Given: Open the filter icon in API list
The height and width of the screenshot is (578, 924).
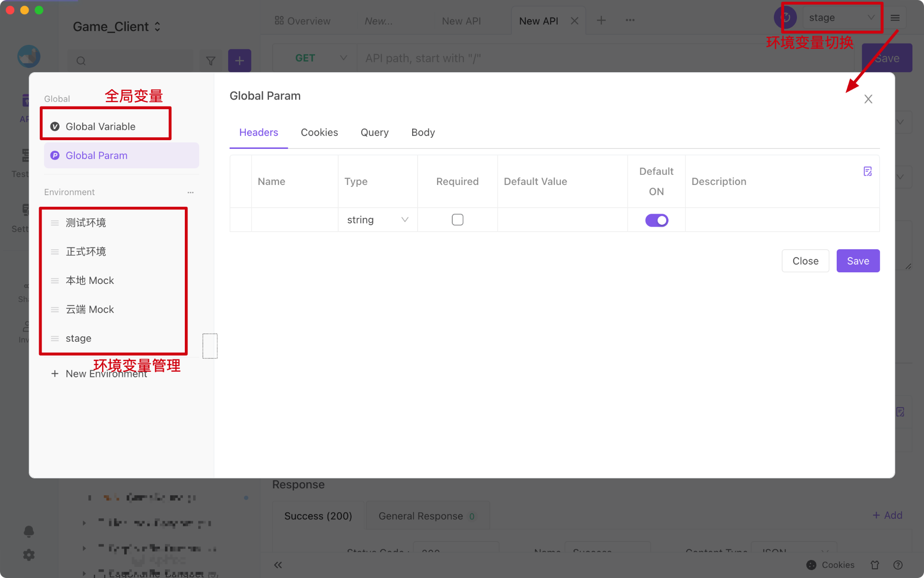Looking at the screenshot, I should pyautogui.click(x=211, y=61).
